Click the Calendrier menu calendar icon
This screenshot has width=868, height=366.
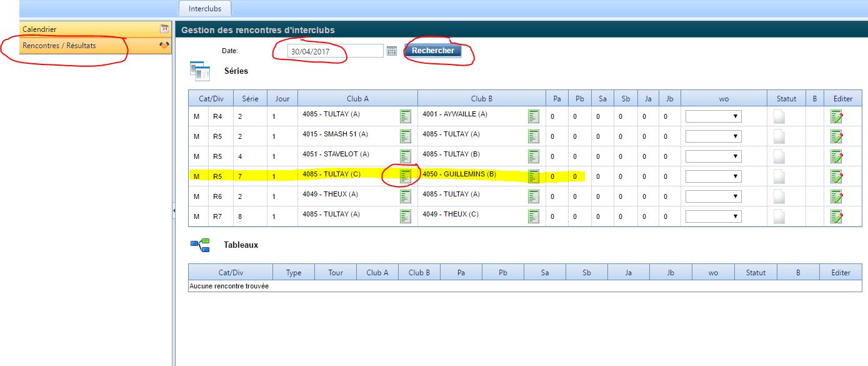click(164, 29)
